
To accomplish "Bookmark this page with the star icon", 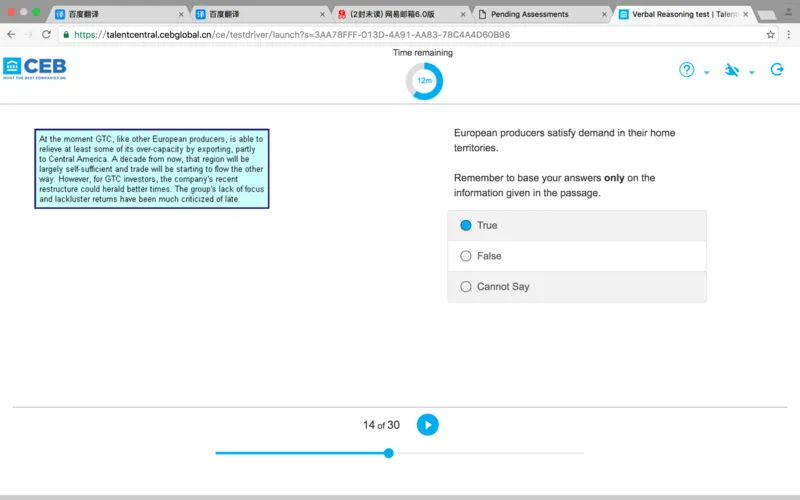I will [770, 34].
